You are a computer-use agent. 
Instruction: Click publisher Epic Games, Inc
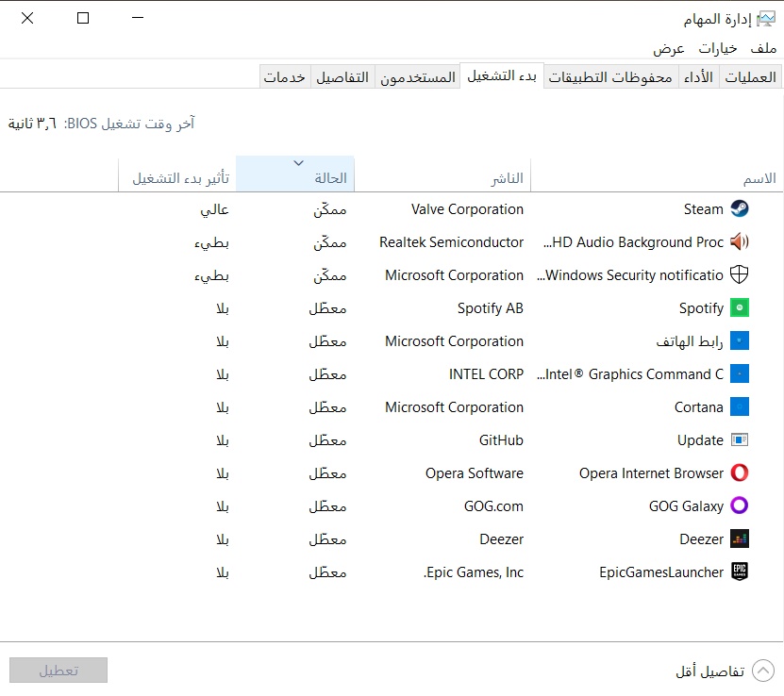[x=473, y=572]
